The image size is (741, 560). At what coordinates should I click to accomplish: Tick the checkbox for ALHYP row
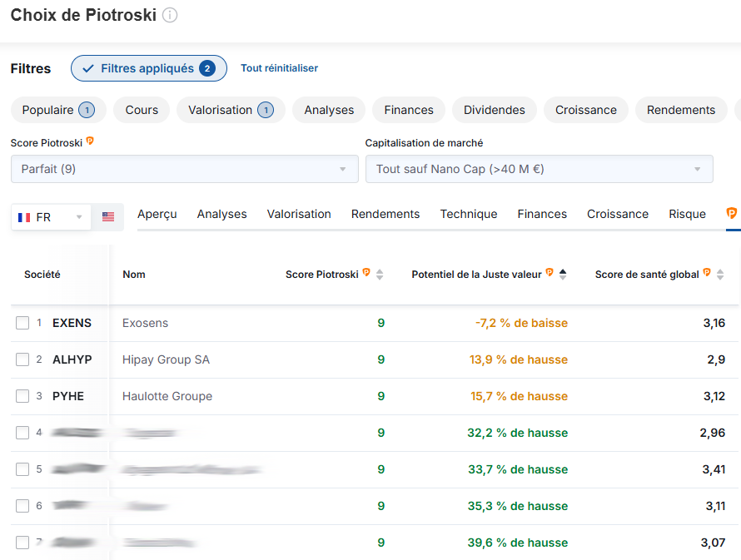[22, 359]
